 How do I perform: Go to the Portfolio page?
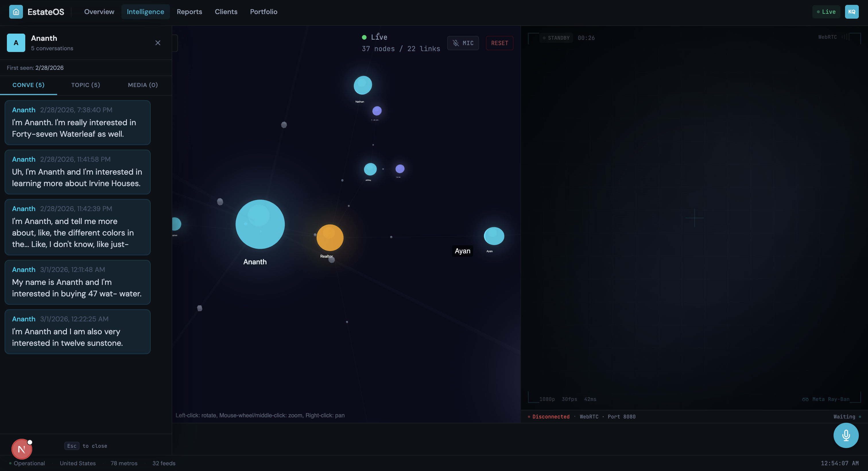click(x=263, y=12)
